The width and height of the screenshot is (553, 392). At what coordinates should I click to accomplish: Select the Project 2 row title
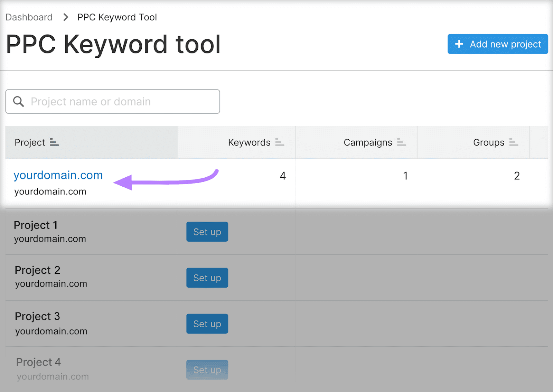coord(37,270)
